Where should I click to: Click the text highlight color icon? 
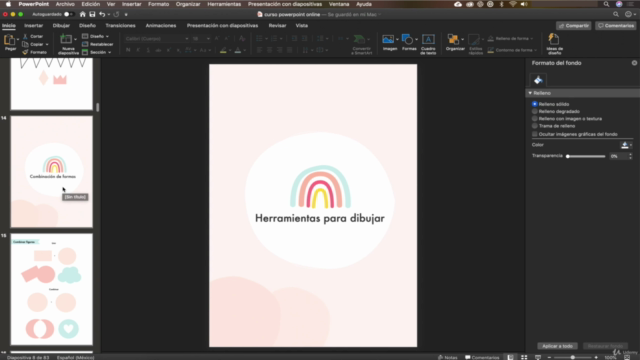(x=223, y=50)
